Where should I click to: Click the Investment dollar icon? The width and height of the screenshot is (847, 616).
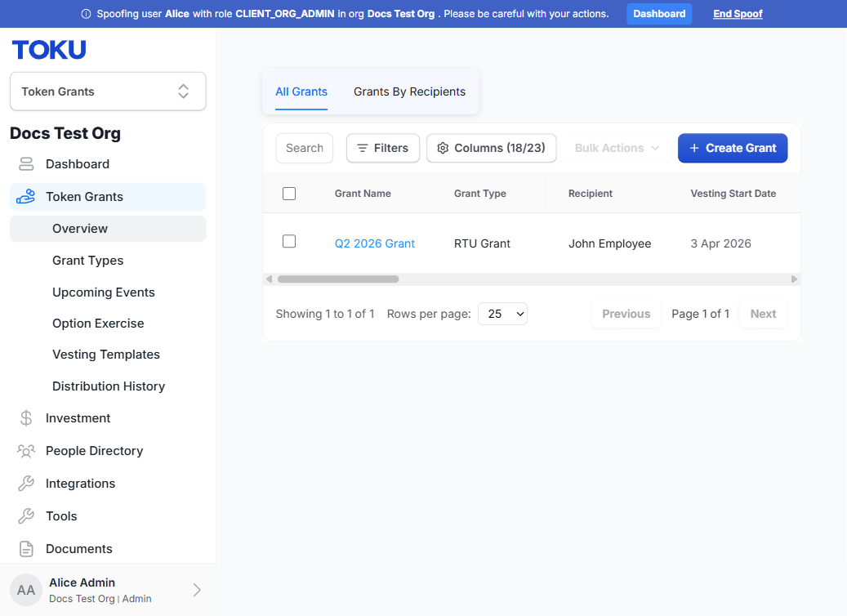26,418
